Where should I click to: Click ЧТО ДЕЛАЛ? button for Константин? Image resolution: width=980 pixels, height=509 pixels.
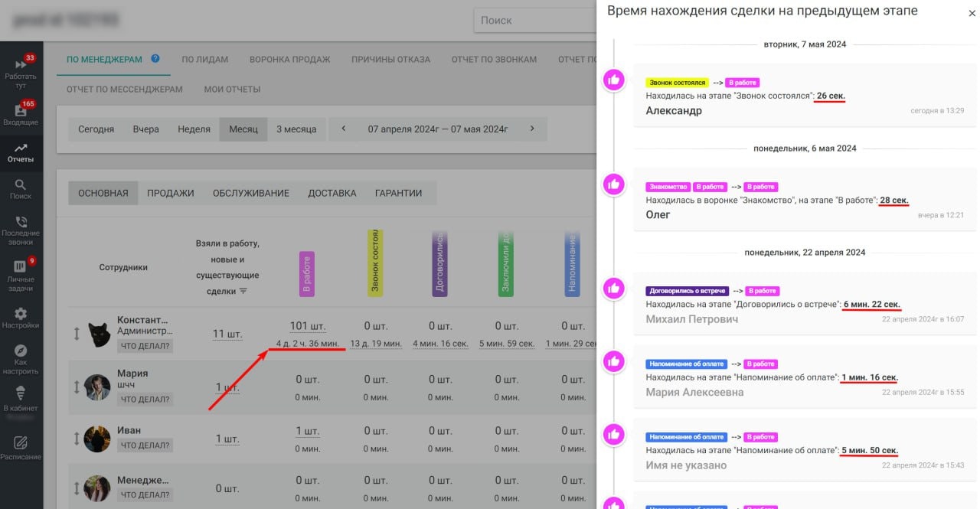[x=145, y=346]
